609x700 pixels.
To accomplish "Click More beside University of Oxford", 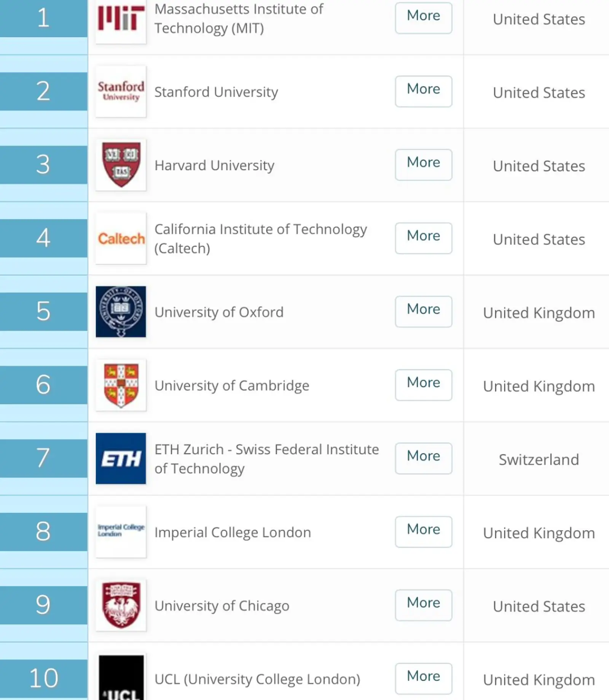I will point(423,312).
